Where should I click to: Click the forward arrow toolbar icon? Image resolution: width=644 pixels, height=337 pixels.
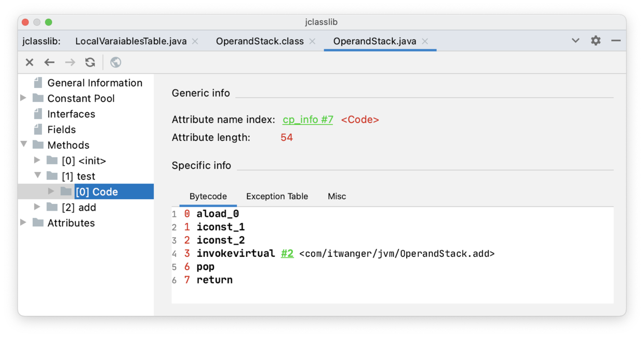coord(70,62)
